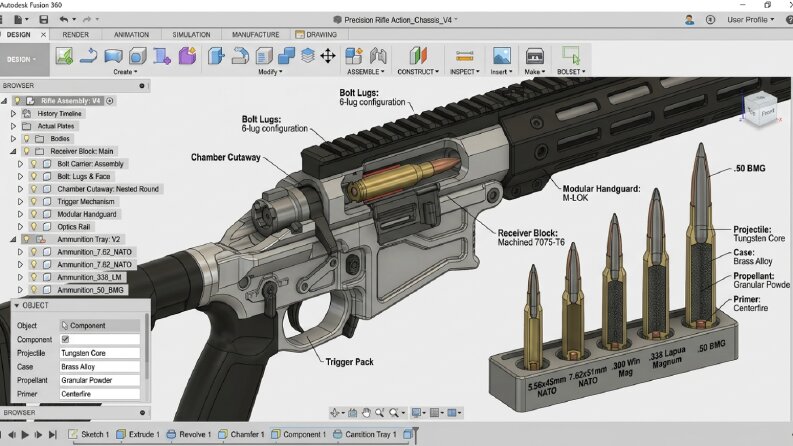Collapse the Receiver Block: Main folder
This screenshot has width=793, height=446.
coord(14,151)
